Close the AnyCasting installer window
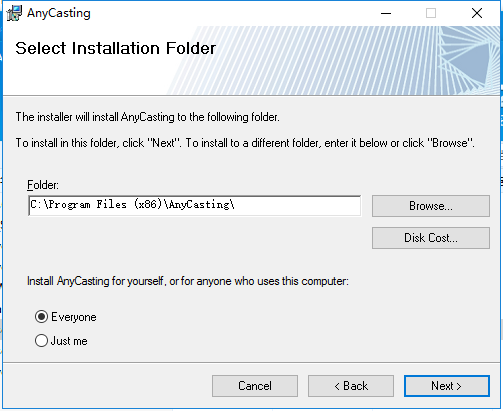 [x=477, y=13]
